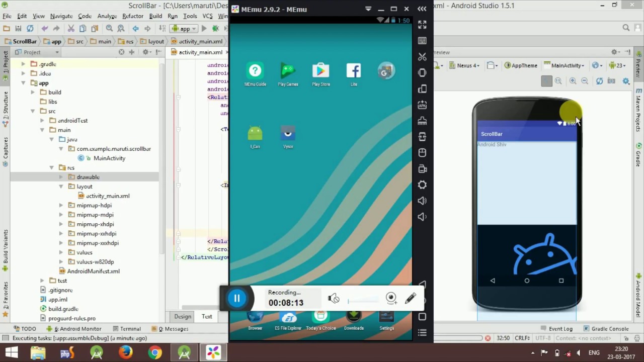
Task: Open the Terminal tool window
Action: [x=126, y=329]
